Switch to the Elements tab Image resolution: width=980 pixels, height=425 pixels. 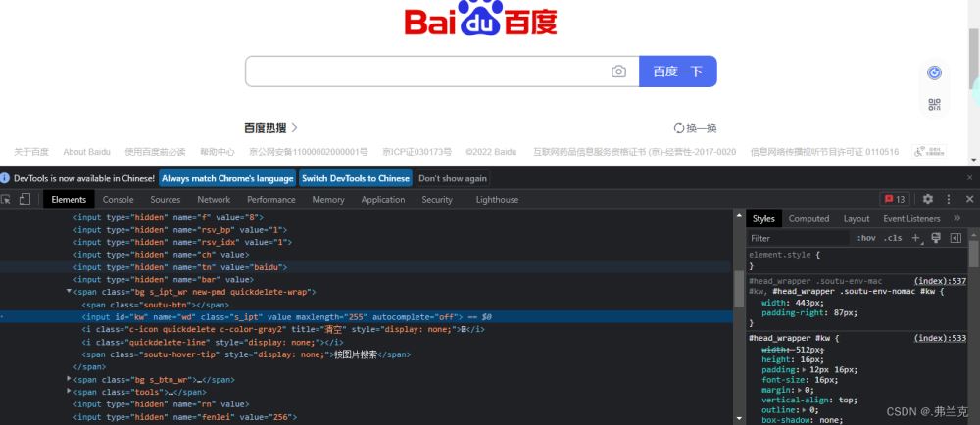click(69, 199)
